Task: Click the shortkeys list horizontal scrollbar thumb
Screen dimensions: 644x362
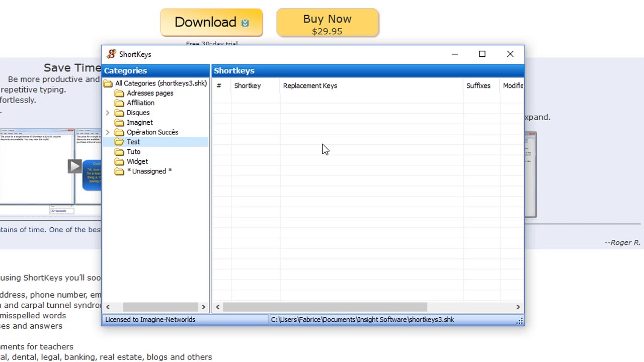Action: tap(325, 307)
